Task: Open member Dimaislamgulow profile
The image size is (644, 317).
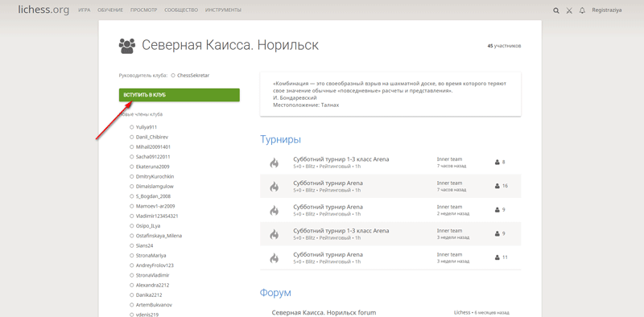Action: point(155,187)
